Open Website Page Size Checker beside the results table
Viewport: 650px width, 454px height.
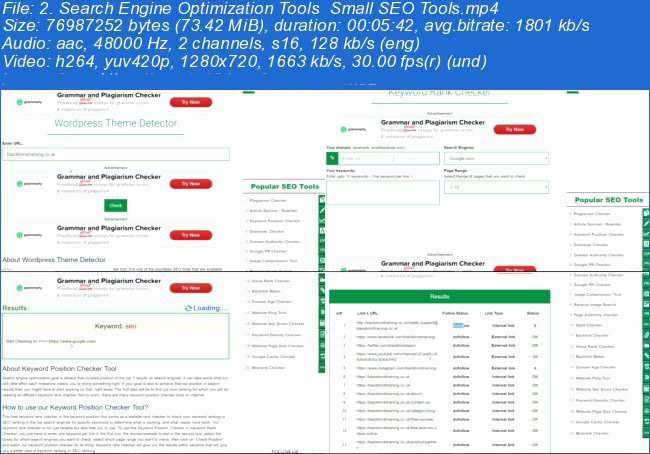click(601, 411)
